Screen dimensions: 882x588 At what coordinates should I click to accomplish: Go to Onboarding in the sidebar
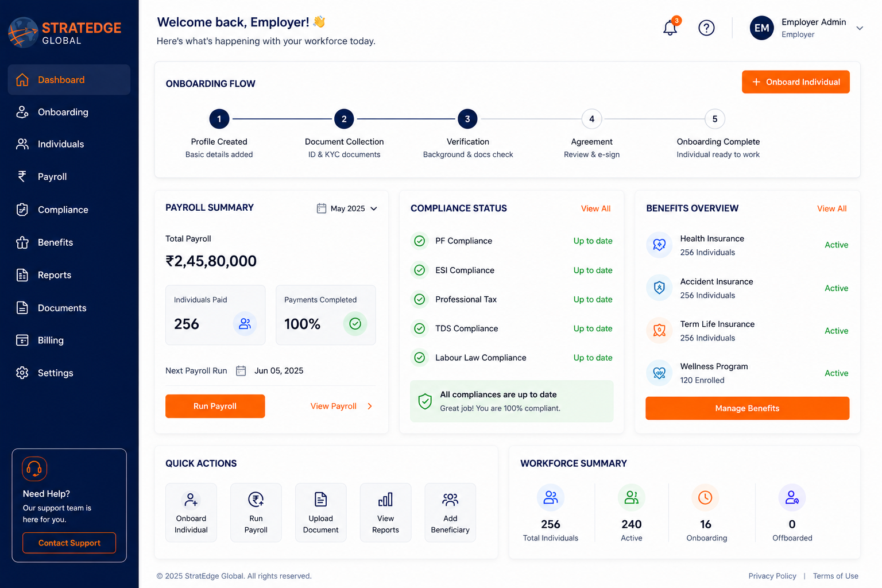point(69,112)
